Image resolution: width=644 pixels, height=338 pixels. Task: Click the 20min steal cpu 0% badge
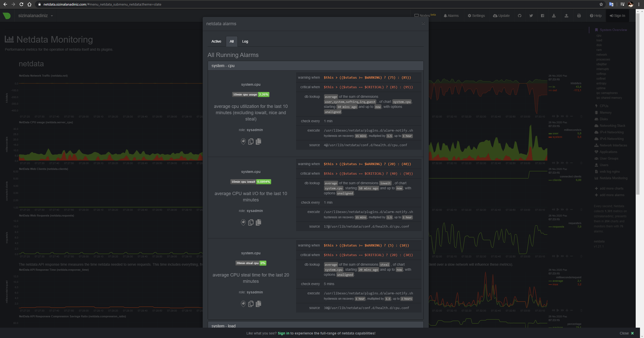click(x=251, y=263)
